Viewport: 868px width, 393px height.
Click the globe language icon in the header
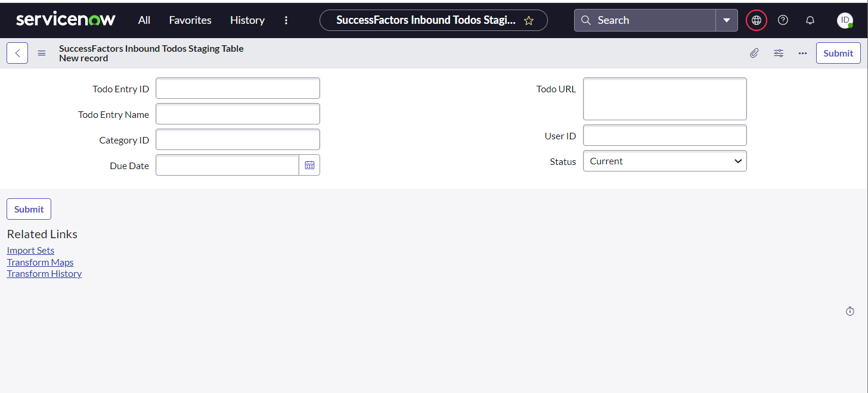tap(756, 20)
